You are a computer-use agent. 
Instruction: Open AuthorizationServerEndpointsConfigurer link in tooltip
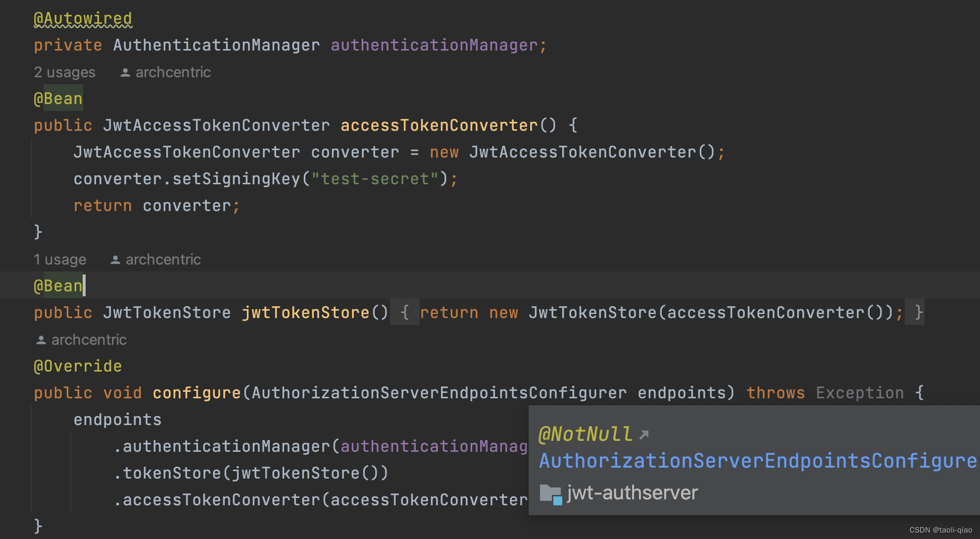click(757, 461)
